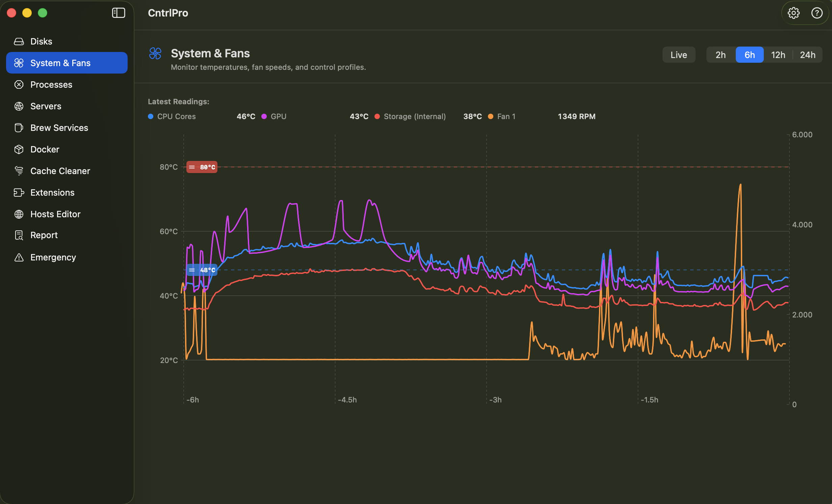Image resolution: width=832 pixels, height=504 pixels.
Task: Click the 6.000 RPM axis label
Action: tap(802, 135)
